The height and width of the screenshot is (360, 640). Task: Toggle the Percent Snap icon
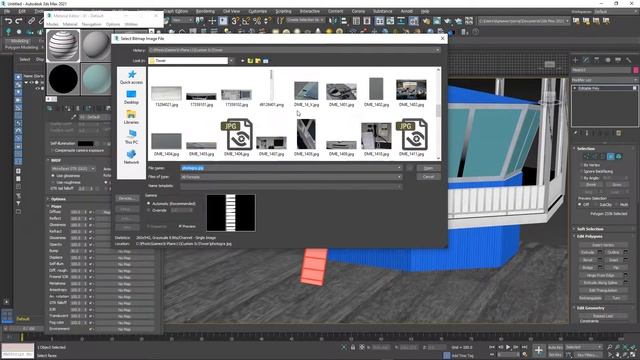257,20
